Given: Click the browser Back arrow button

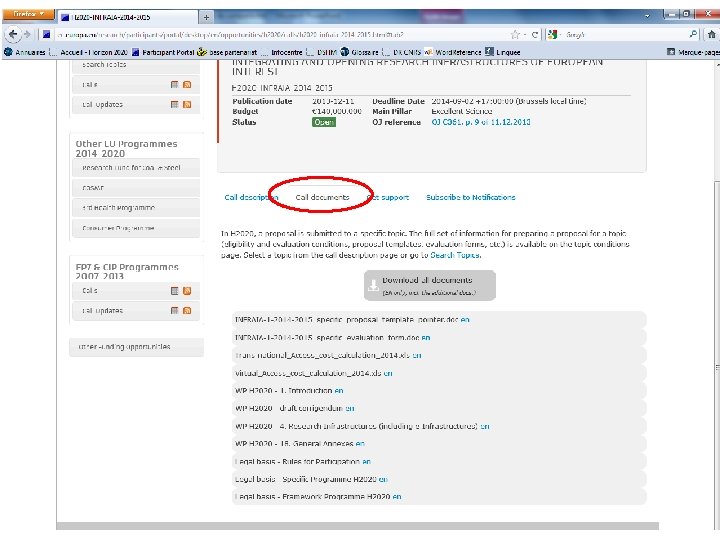Looking at the screenshot, I should tap(13, 34).
